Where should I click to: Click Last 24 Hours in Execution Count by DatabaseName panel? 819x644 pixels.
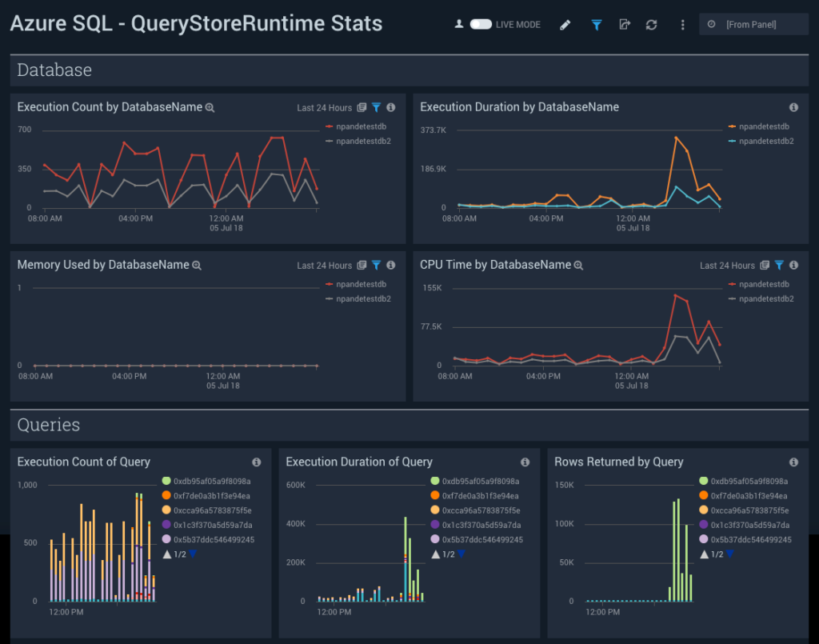tap(325, 108)
